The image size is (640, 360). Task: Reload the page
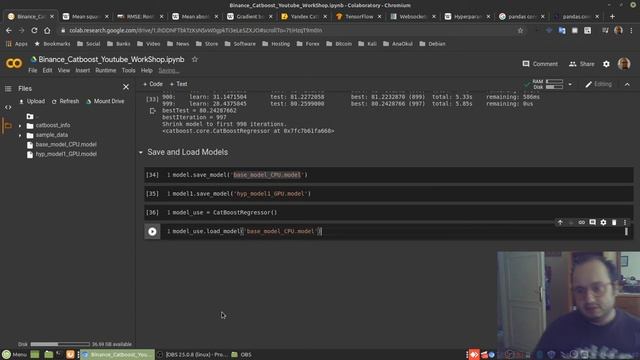[34, 31]
